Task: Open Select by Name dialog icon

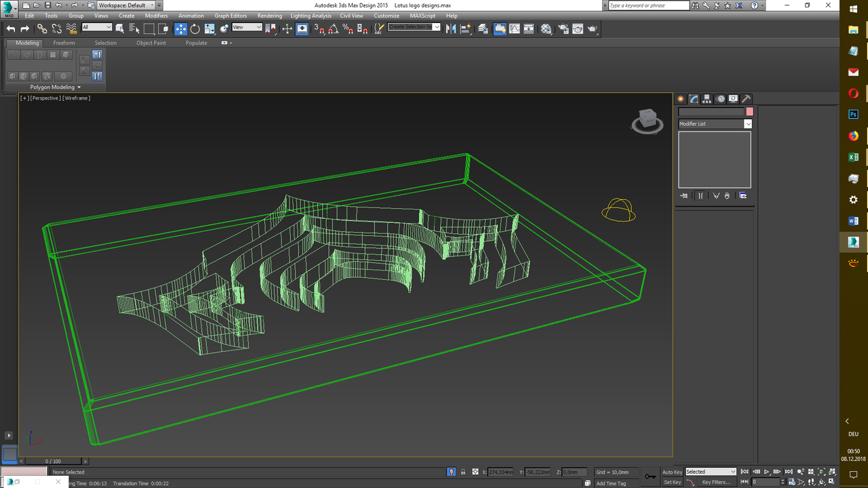Action: [134, 28]
